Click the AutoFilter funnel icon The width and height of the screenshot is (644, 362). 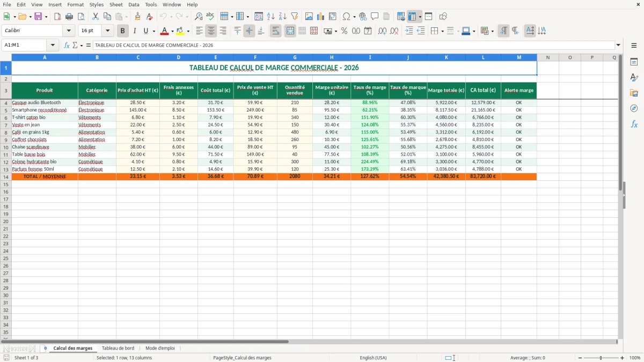point(294,17)
